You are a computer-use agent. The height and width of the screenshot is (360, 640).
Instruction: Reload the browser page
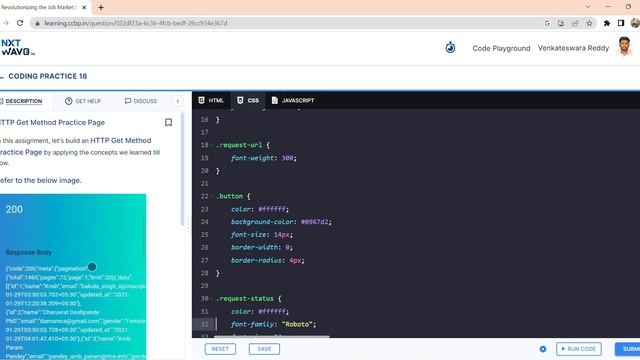point(20,23)
